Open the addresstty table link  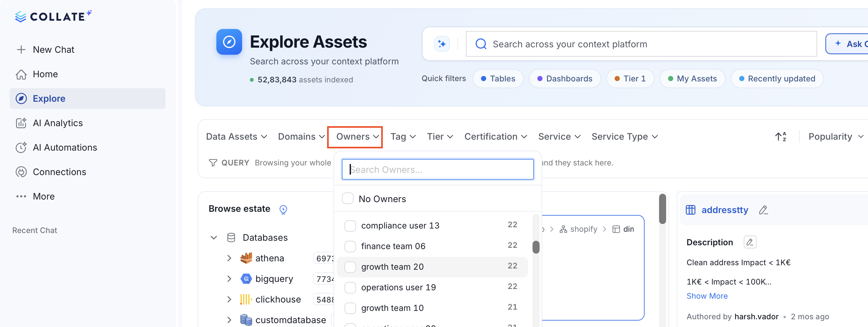click(724, 210)
